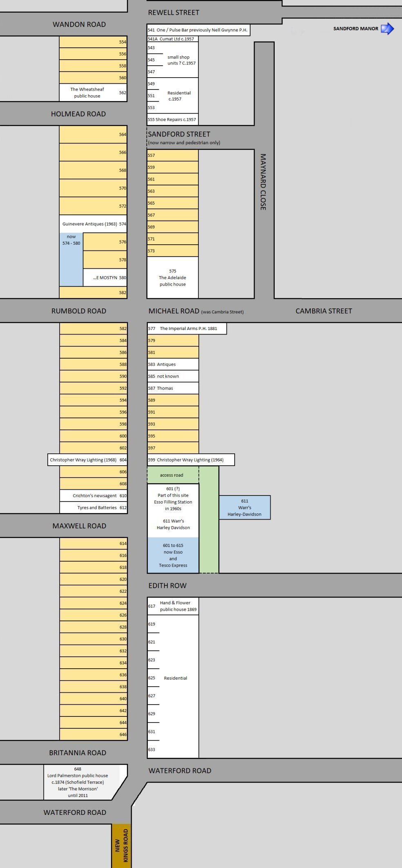Click the Edith Row street label

pos(167,585)
